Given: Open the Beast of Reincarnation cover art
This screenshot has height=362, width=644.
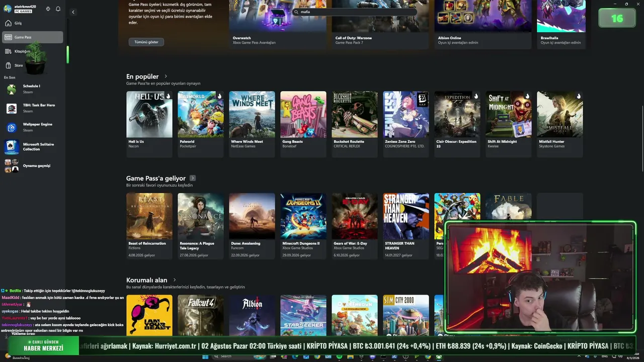Looking at the screenshot, I should click(149, 216).
